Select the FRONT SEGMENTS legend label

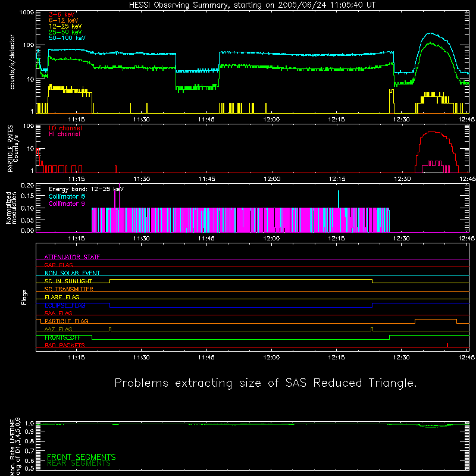pos(82,457)
